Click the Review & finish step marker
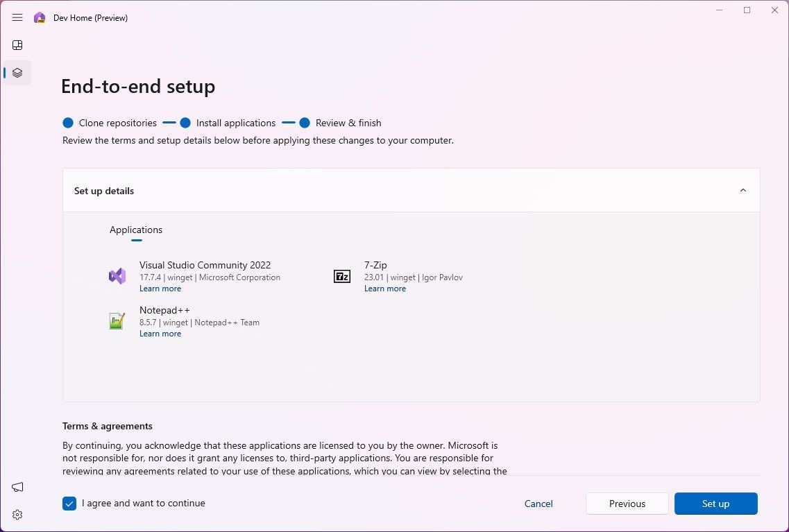789x532 pixels. 305,122
